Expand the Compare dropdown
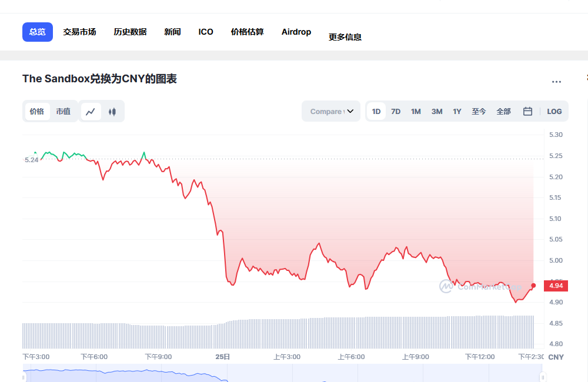Image resolution: width=588 pixels, height=382 pixels. (x=331, y=111)
